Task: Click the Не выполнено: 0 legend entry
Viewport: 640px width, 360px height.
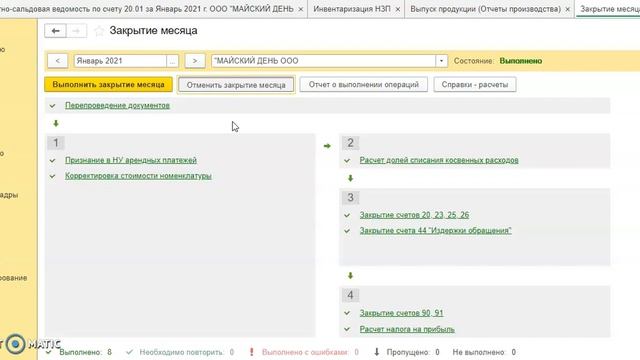Action: [484, 352]
